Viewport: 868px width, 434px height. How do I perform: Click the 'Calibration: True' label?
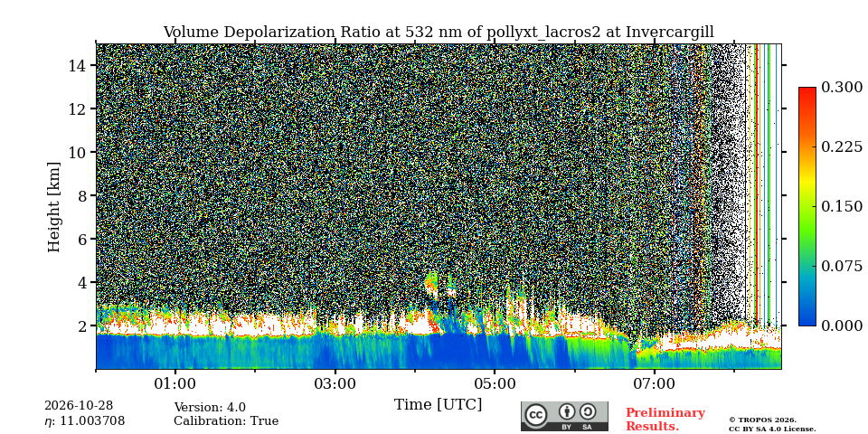click(226, 421)
